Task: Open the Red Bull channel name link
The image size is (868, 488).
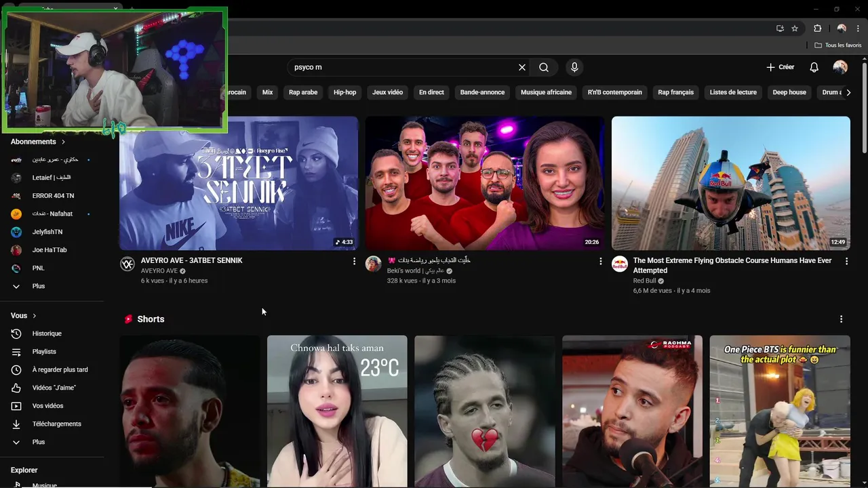Action: [645, 281]
